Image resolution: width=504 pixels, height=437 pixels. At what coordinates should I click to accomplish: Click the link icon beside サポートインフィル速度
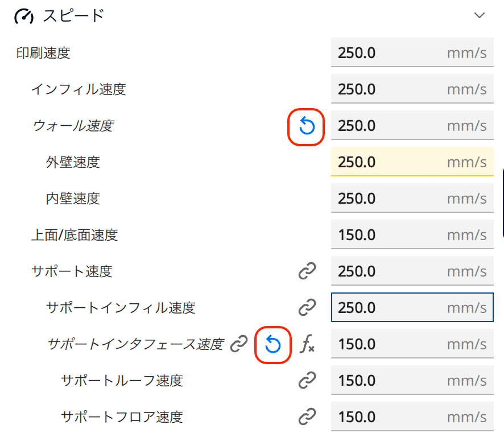306,307
